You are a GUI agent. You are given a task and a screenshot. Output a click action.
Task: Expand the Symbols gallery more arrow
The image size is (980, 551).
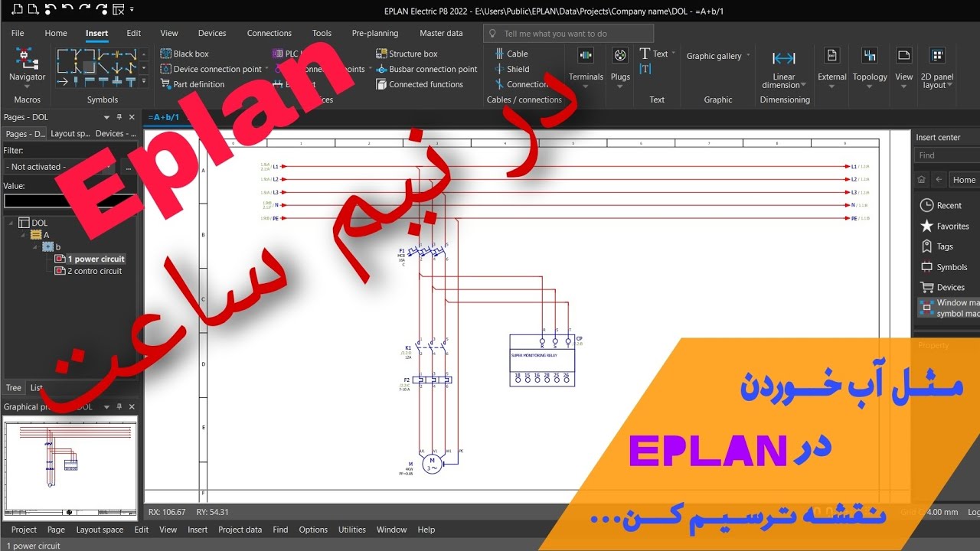point(143,82)
